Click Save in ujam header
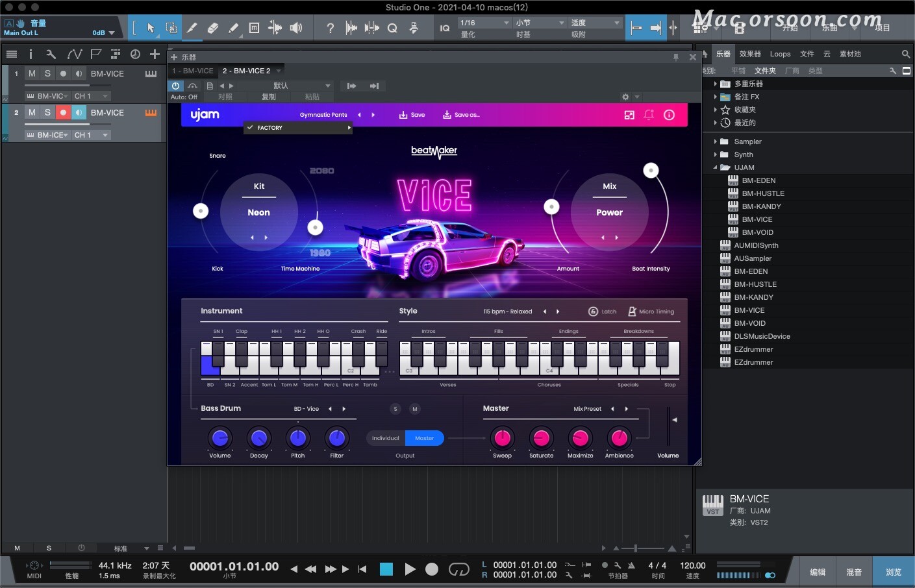 point(412,115)
